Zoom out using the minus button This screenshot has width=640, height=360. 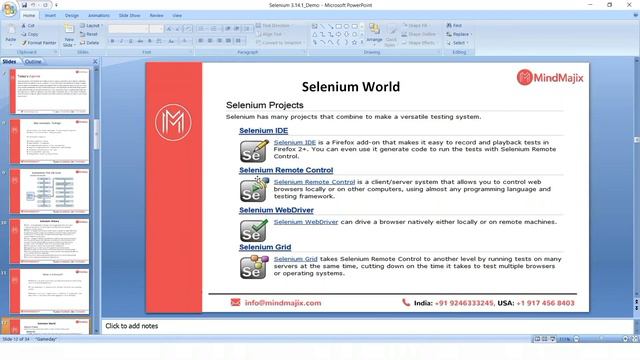(576, 339)
